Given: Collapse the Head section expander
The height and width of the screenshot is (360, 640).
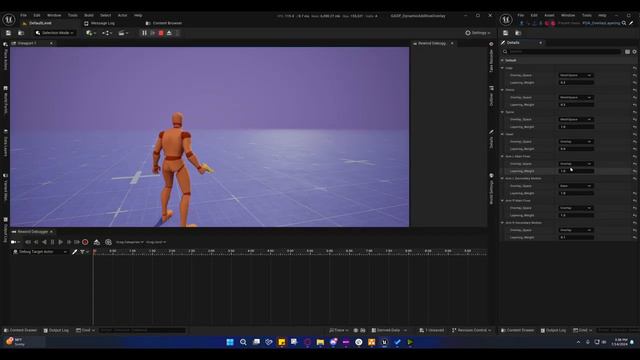Looking at the screenshot, I should coord(502,134).
